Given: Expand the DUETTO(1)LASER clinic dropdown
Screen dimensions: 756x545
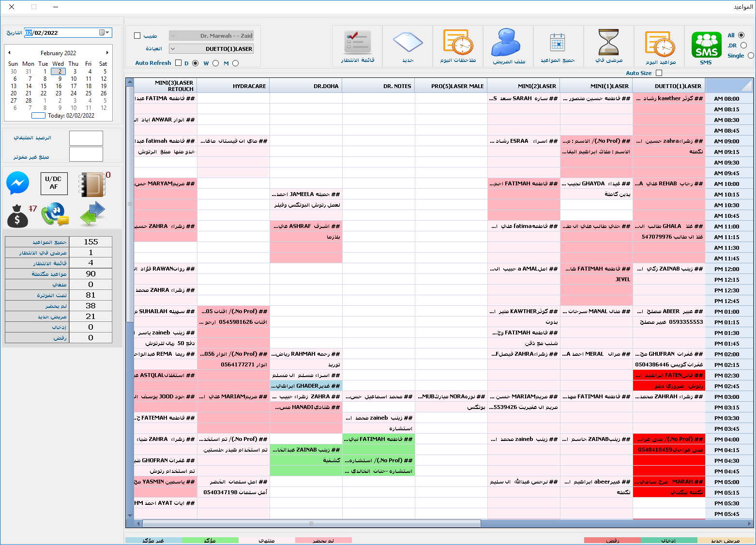Looking at the screenshot, I should [x=173, y=49].
